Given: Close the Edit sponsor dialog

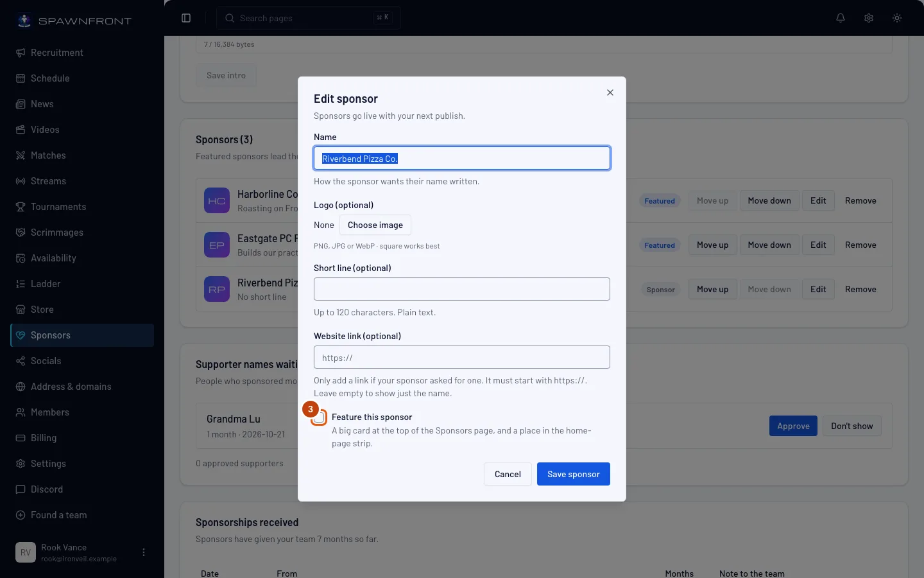Looking at the screenshot, I should coord(610,92).
